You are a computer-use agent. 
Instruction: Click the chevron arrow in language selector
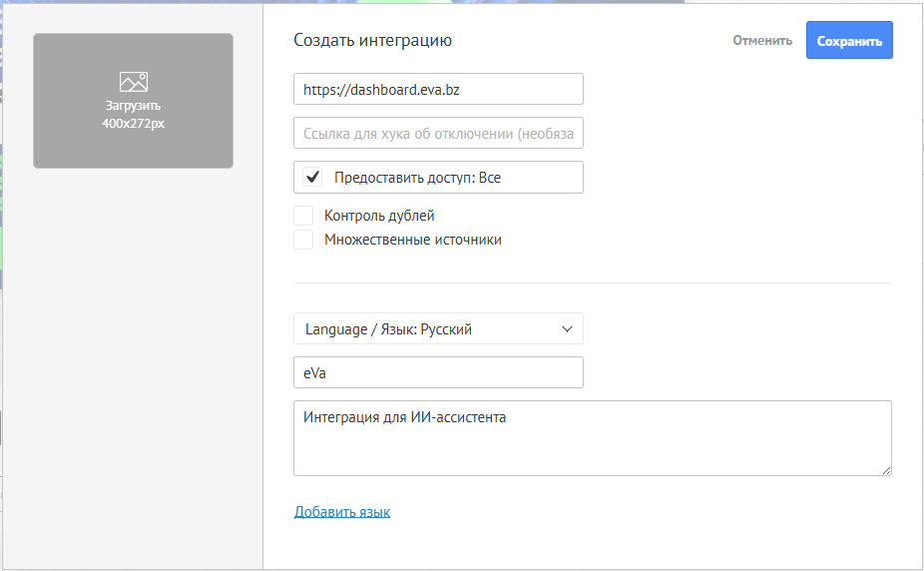(x=567, y=328)
